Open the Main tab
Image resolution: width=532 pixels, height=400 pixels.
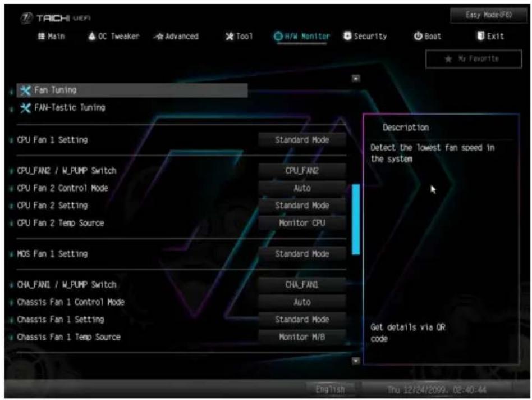(x=51, y=37)
